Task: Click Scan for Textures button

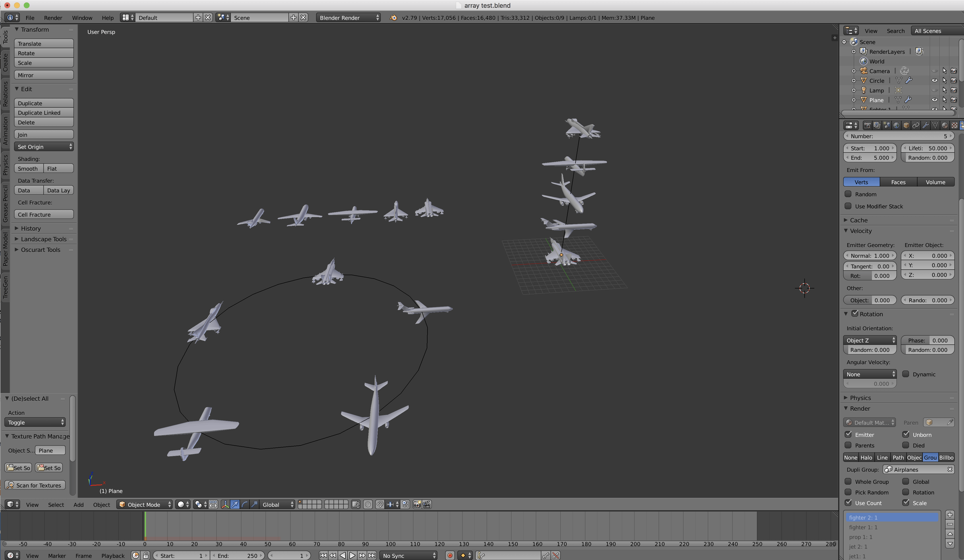Action: (35, 485)
